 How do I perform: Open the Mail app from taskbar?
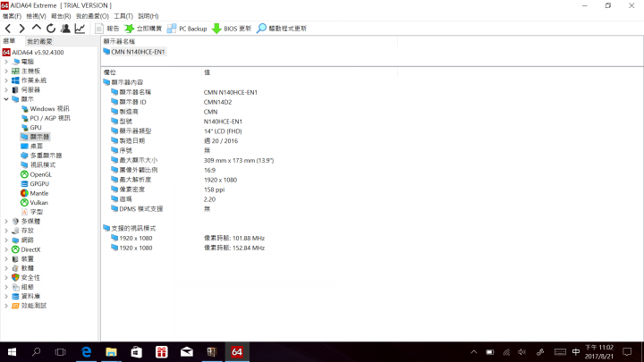(x=187, y=352)
